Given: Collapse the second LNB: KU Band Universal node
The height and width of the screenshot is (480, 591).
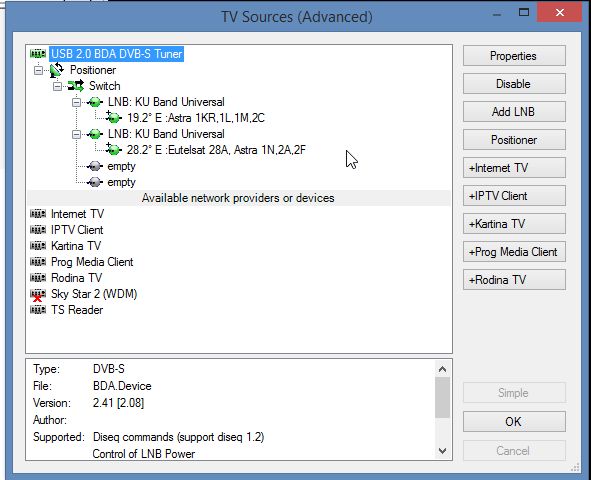Looking at the screenshot, I should coord(77,134).
